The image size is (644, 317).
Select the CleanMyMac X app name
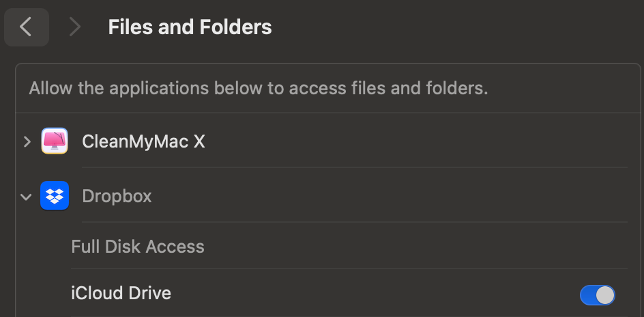coord(143,141)
